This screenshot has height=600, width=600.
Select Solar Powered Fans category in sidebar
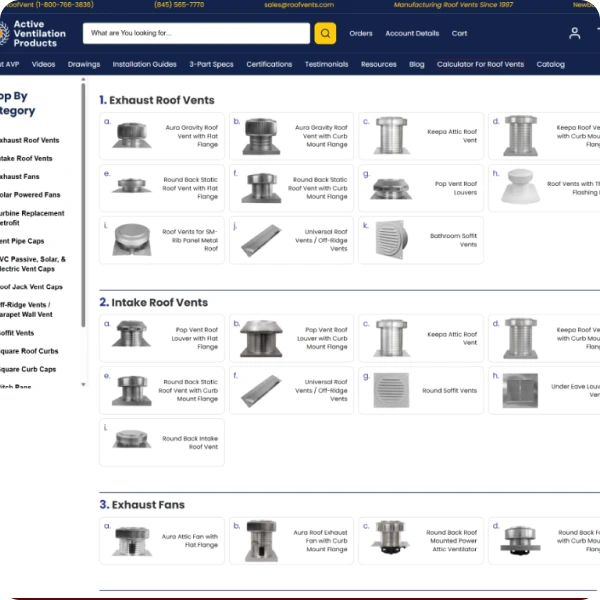(30, 195)
